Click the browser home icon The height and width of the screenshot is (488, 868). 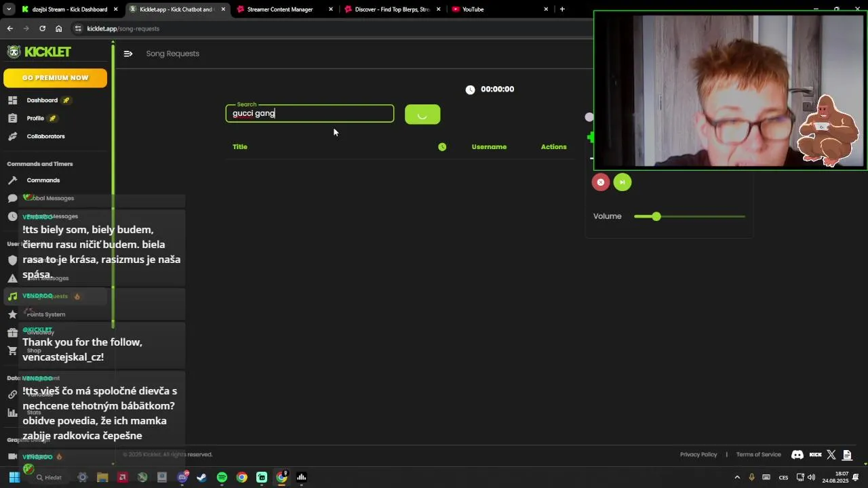[x=59, y=28]
